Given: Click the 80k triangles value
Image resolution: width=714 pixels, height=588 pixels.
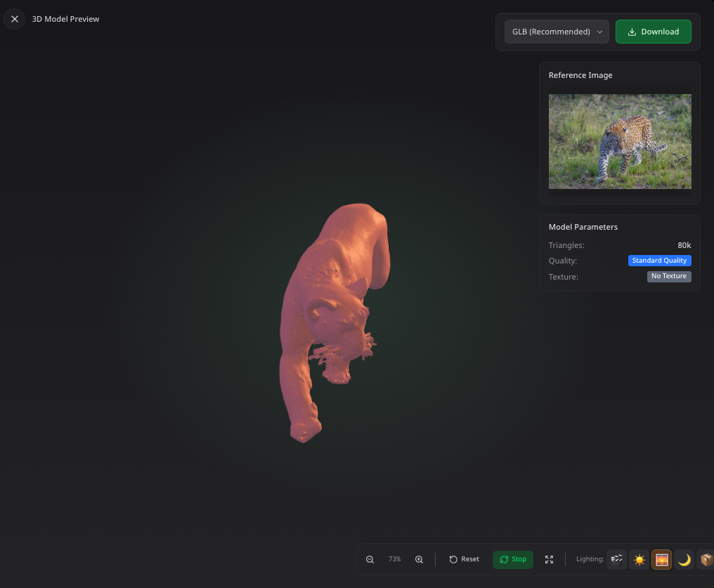Looking at the screenshot, I should point(684,245).
